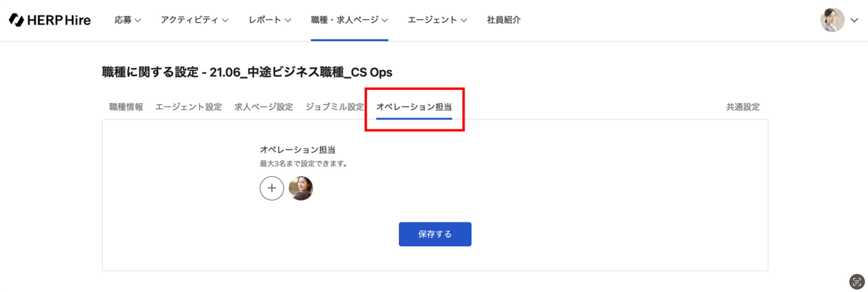
Task: Expand the 応募 dropdown menu
Action: pyautogui.click(x=127, y=20)
